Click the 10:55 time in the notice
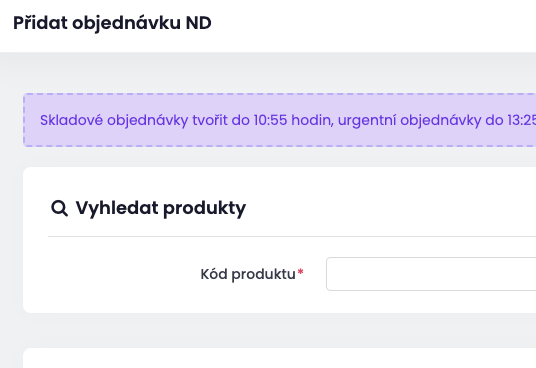This screenshot has width=536, height=368. point(270,120)
